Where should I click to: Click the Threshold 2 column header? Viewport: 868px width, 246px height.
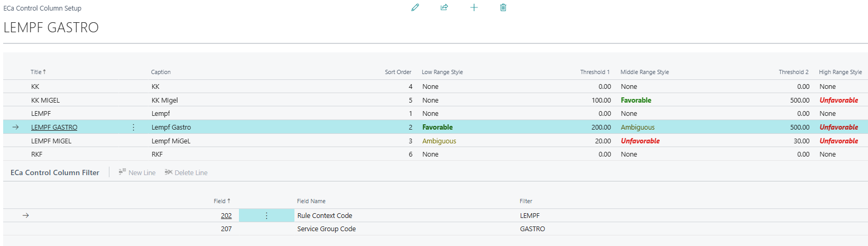coord(793,72)
